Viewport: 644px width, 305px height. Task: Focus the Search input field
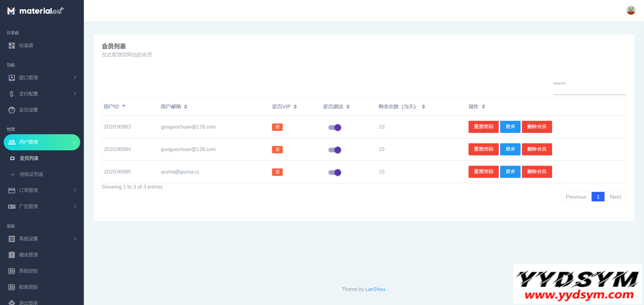(x=589, y=91)
